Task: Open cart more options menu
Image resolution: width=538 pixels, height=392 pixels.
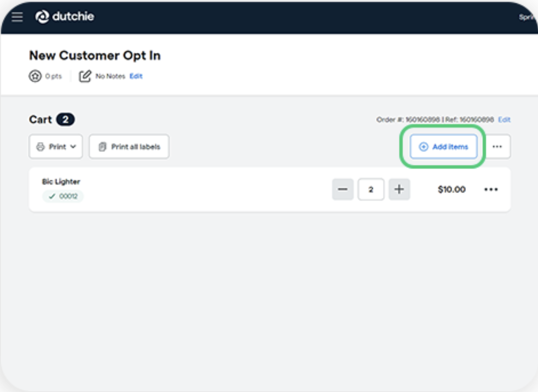Action: point(497,146)
